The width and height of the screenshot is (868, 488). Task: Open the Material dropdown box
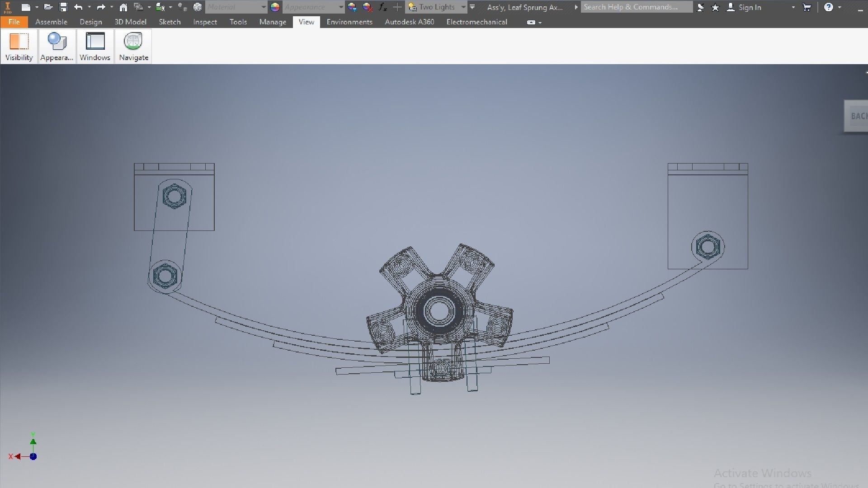tap(236, 7)
